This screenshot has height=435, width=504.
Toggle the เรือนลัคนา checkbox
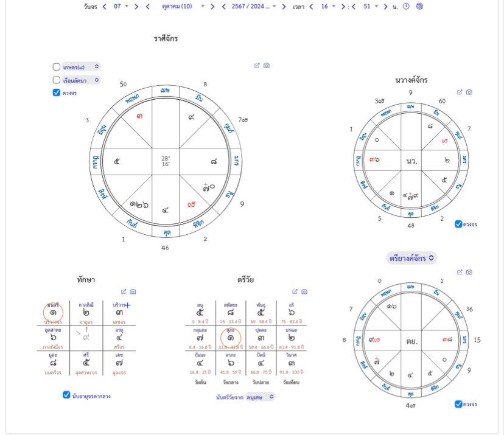pyautogui.click(x=56, y=80)
